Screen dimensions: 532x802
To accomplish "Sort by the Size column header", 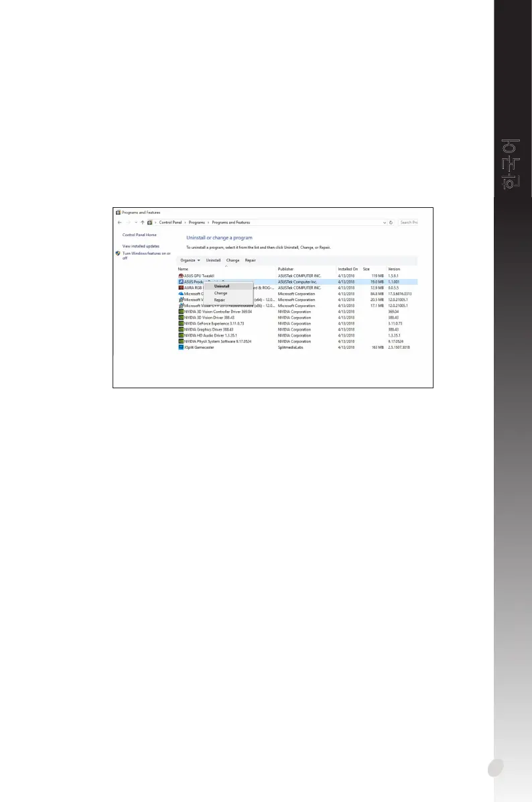I will pos(367,269).
